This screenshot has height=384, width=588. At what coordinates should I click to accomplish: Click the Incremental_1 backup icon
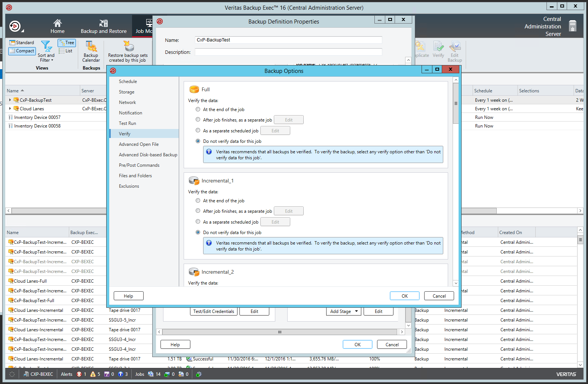(x=194, y=181)
